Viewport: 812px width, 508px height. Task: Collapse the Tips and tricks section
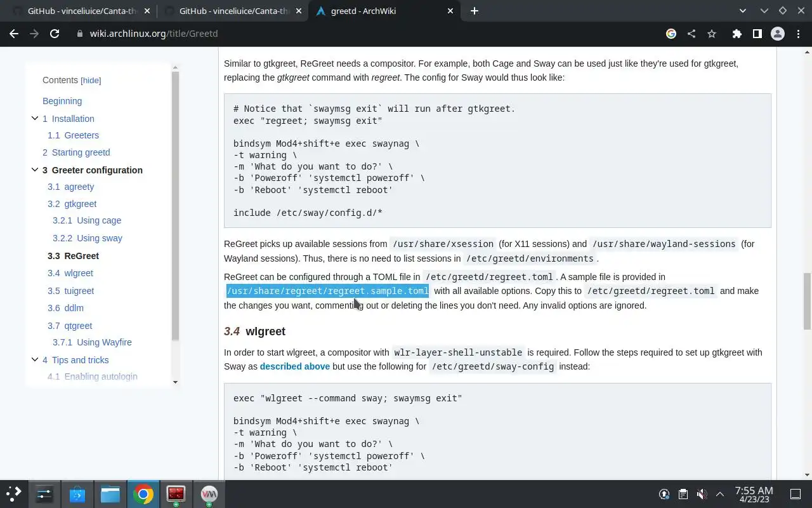[35, 359]
